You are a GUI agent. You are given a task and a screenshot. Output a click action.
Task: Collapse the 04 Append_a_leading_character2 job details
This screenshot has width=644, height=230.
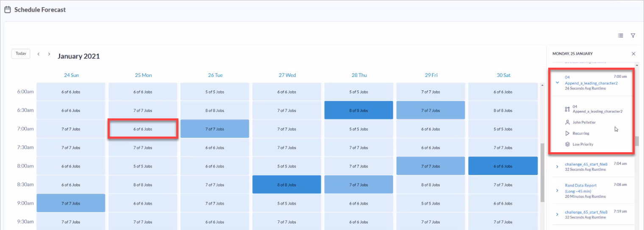pos(557,83)
